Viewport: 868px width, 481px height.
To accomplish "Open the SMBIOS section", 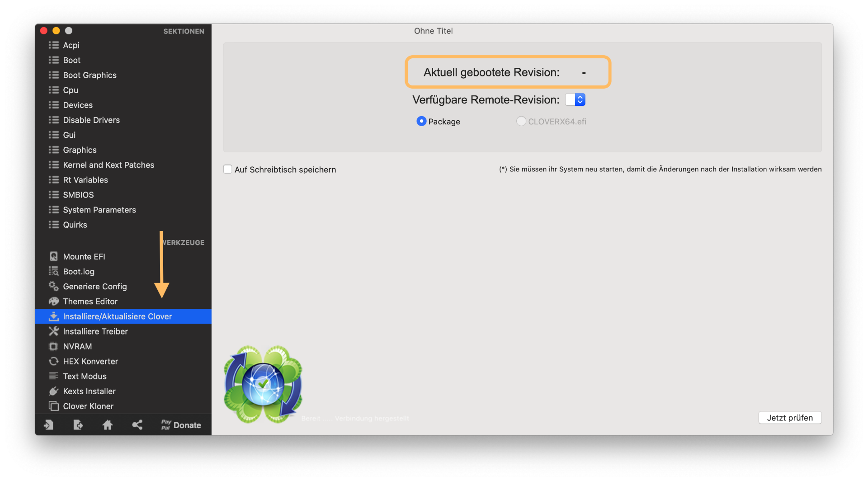I will (x=123, y=194).
